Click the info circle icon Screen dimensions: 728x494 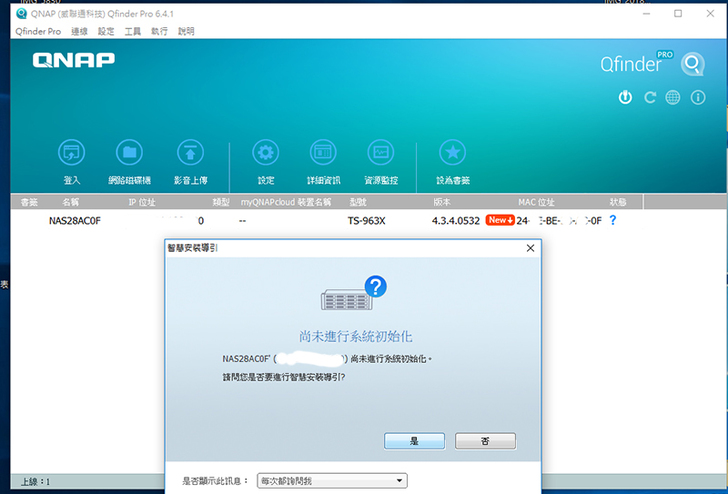point(698,98)
